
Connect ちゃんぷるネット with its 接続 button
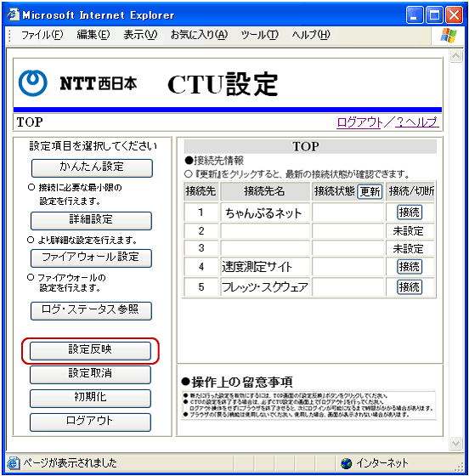(410, 212)
